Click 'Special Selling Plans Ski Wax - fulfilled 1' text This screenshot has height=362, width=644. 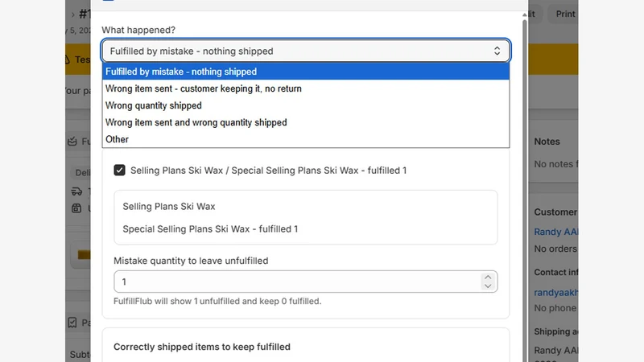click(210, 228)
